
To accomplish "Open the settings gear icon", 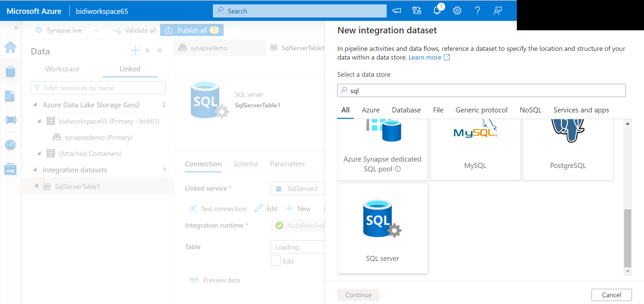I will [457, 11].
